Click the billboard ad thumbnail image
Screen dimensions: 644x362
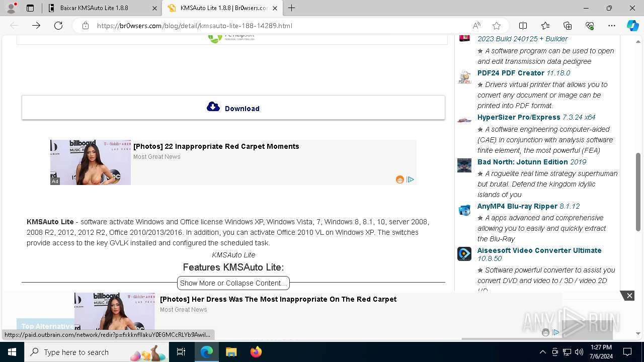point(91,162)
